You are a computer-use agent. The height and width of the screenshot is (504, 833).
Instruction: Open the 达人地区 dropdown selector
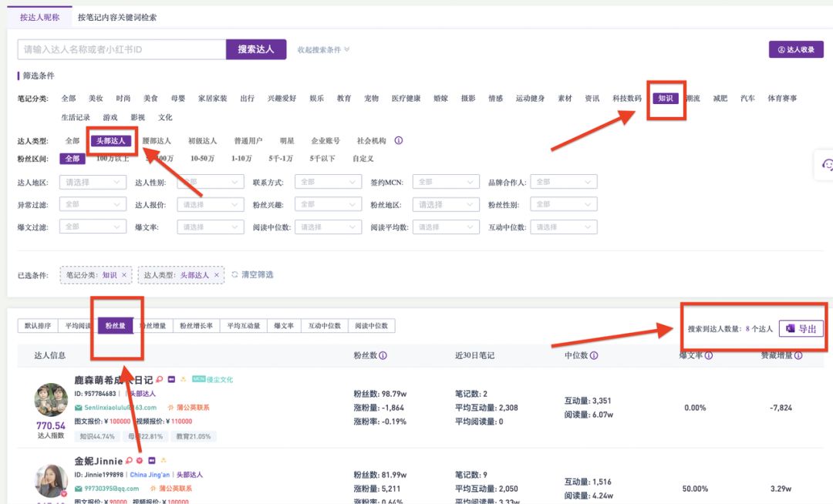point(93,182)
